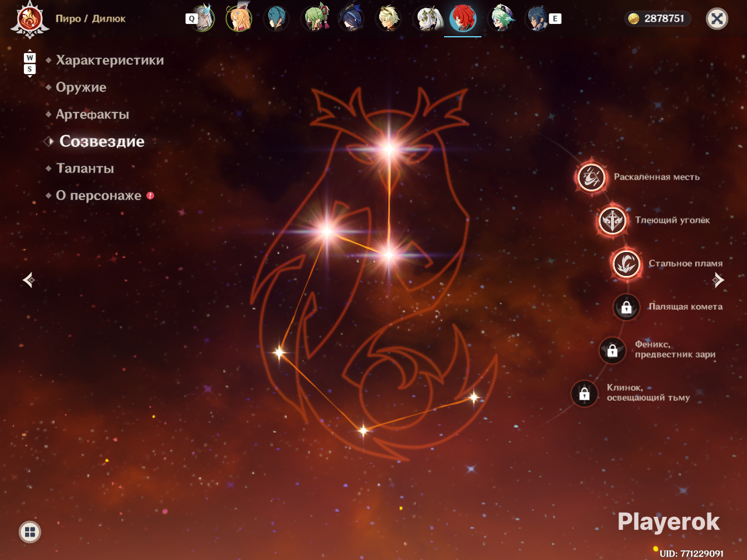Select the white-haired character by the Q key
The image size is (747, 560).
point(204,18)
